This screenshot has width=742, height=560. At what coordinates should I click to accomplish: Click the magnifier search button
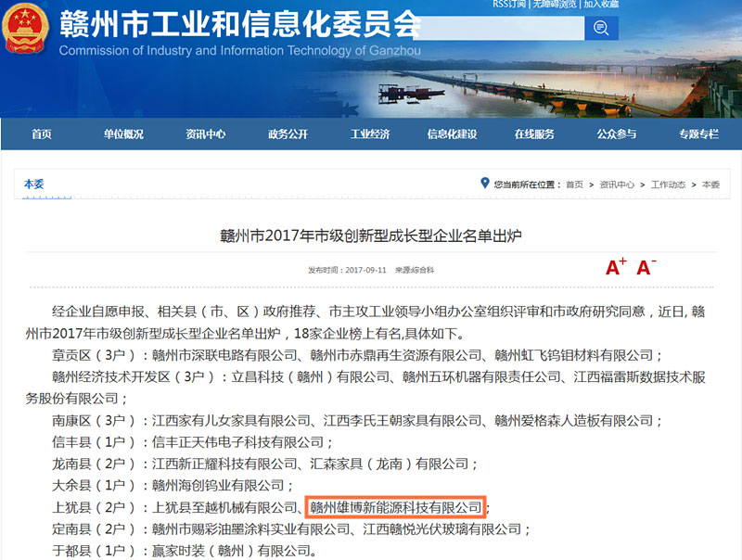601,29
